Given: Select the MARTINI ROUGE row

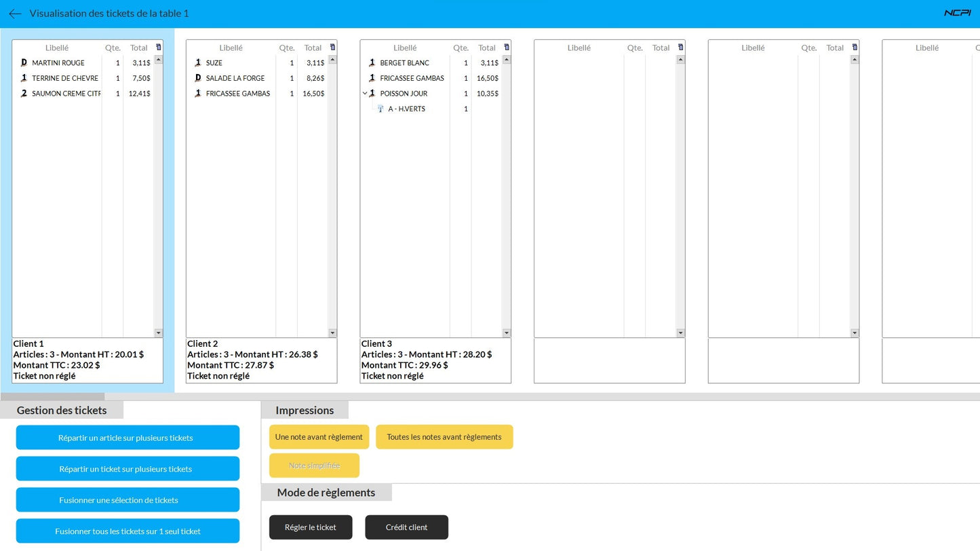Looking at the screenshot, I should (83, 62).
